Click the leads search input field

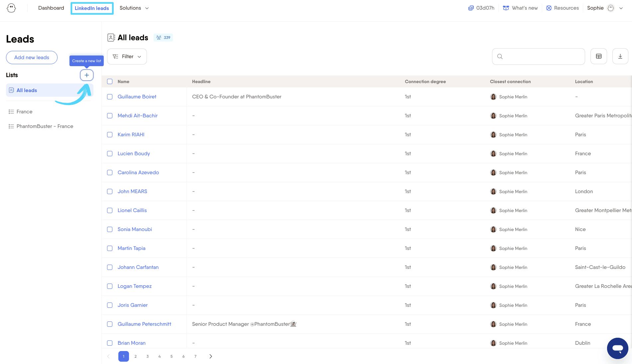(539, 57)
